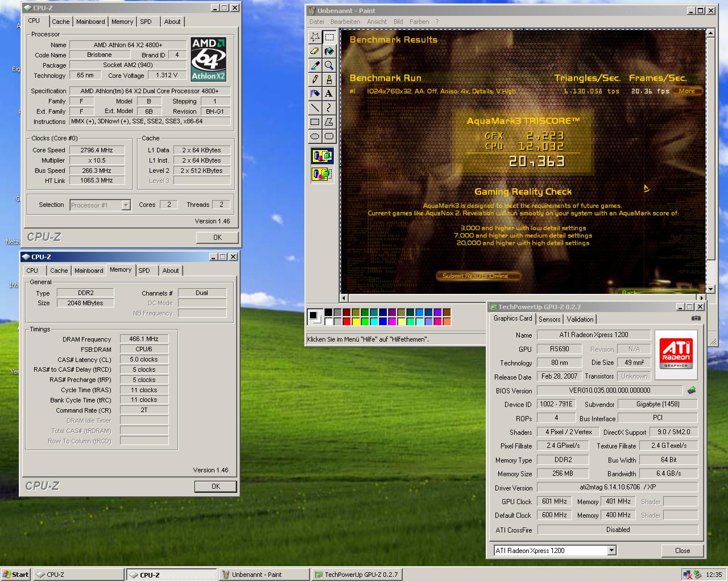Pick the Rectangle shape tool
The image size is (728, 582).
coord(315,122)
